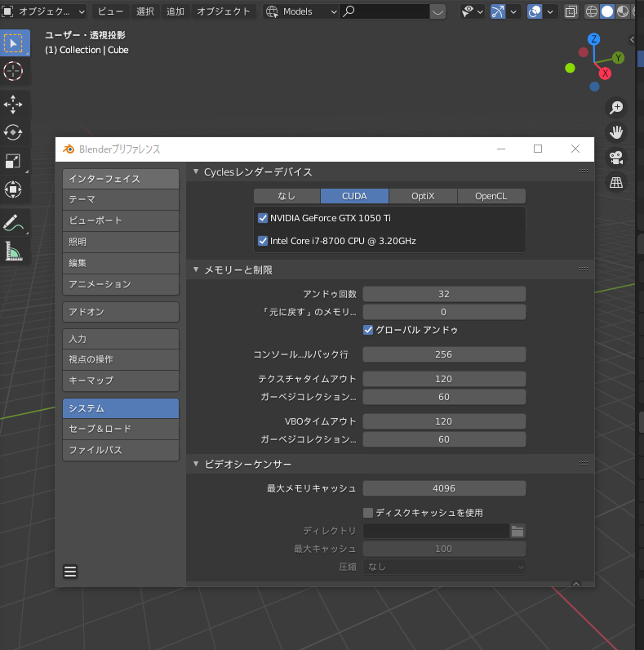Toggle グローバル アンドゥ checkbox
The height and width of the screenshot is (650, 644).
point(368,330)
